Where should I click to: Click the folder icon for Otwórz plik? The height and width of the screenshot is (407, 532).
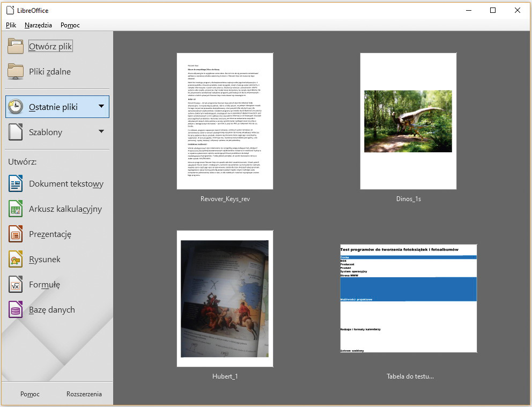point(16,46)
